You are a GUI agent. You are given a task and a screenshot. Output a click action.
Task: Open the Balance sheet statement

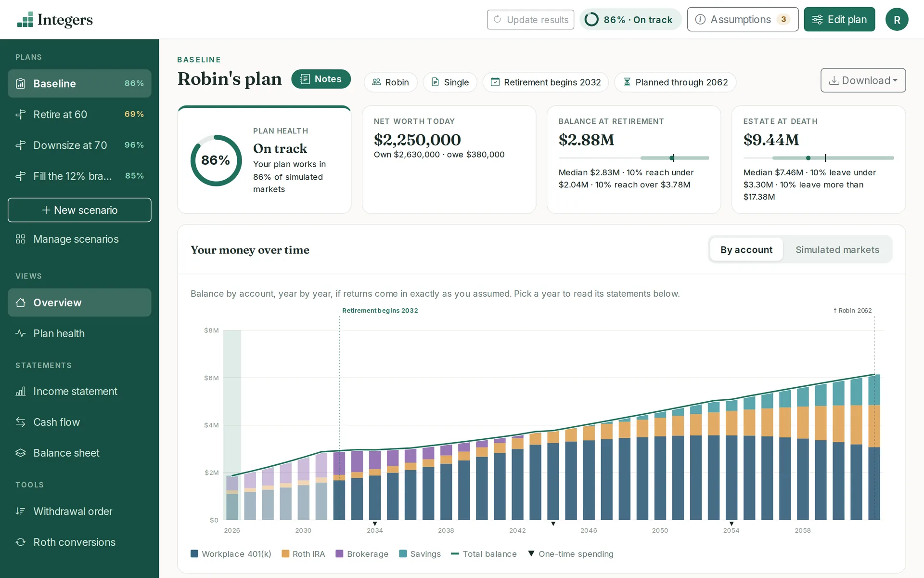79,453
